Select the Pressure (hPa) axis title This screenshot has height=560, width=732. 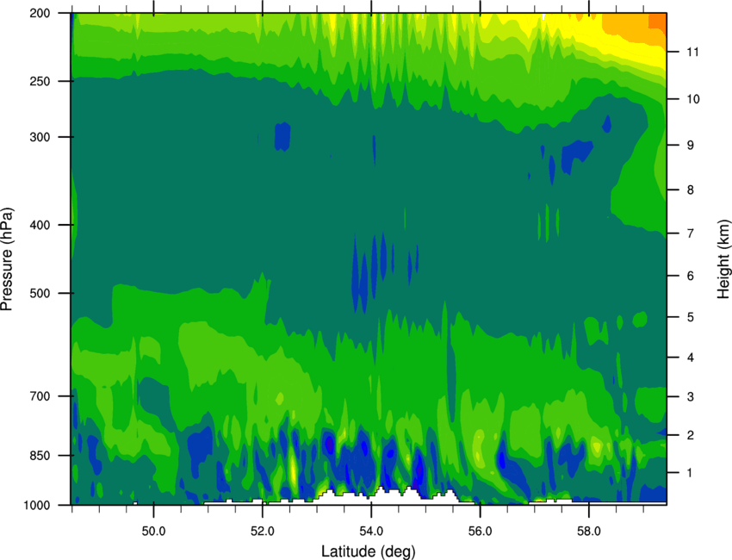(7, 259)
